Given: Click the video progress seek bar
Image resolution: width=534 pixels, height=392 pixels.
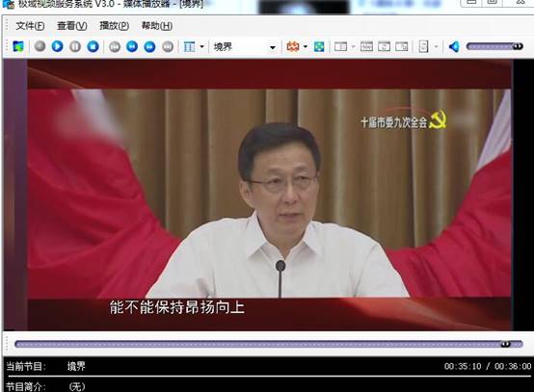Looking at the screenshot, I should [x=268, y=344].
